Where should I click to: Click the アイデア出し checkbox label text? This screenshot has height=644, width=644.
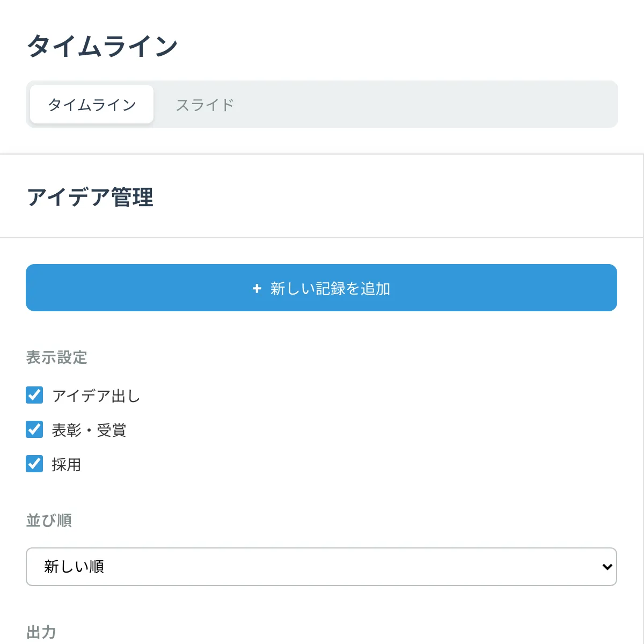point(96,396)
